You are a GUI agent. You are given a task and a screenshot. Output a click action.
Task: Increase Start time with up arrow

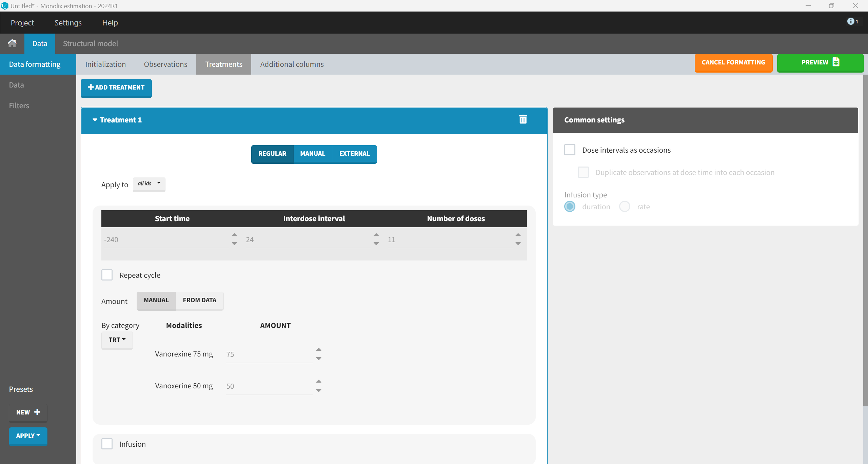pos(234,235)
